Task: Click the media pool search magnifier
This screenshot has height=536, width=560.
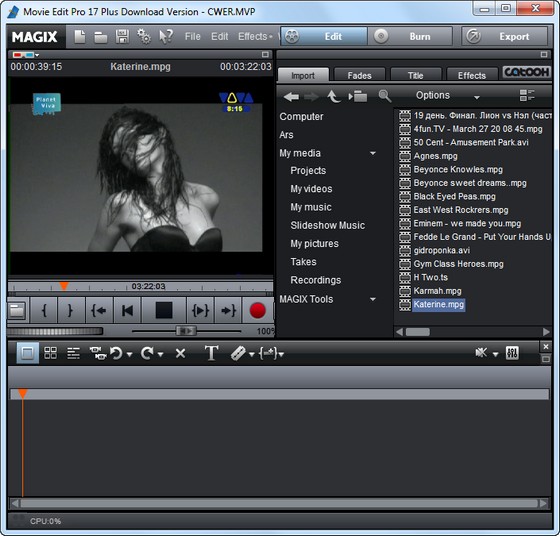Action: (x=385, y=96)
